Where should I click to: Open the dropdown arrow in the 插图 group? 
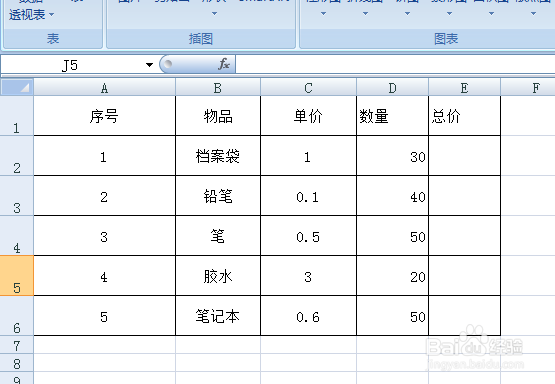click(x=214, y=14)
